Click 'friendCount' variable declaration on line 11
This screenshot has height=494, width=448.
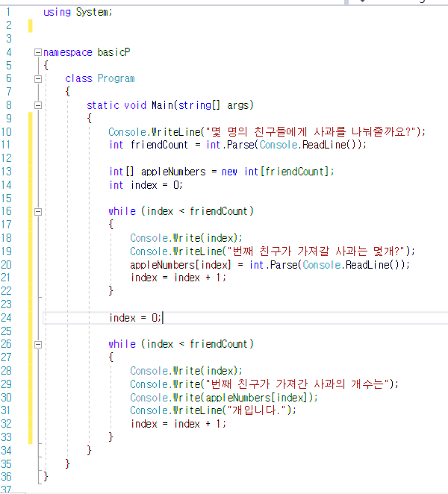click(x=159, y=145)
